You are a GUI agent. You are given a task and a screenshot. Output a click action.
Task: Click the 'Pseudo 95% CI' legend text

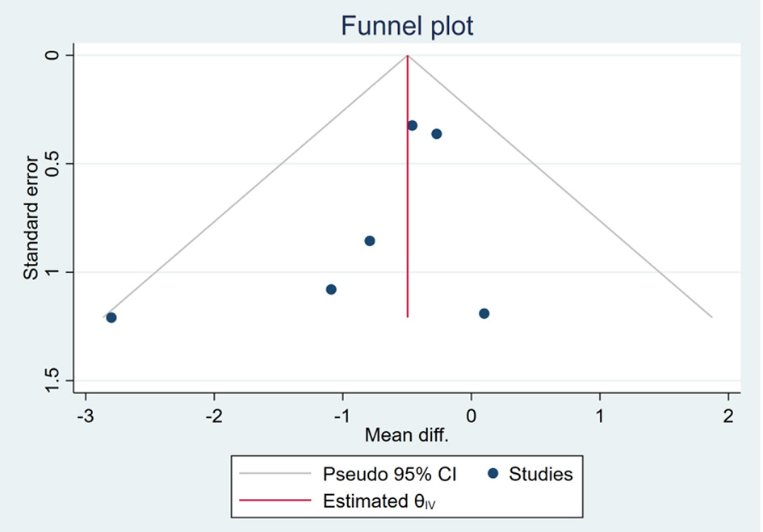click(x=389, y=474)
